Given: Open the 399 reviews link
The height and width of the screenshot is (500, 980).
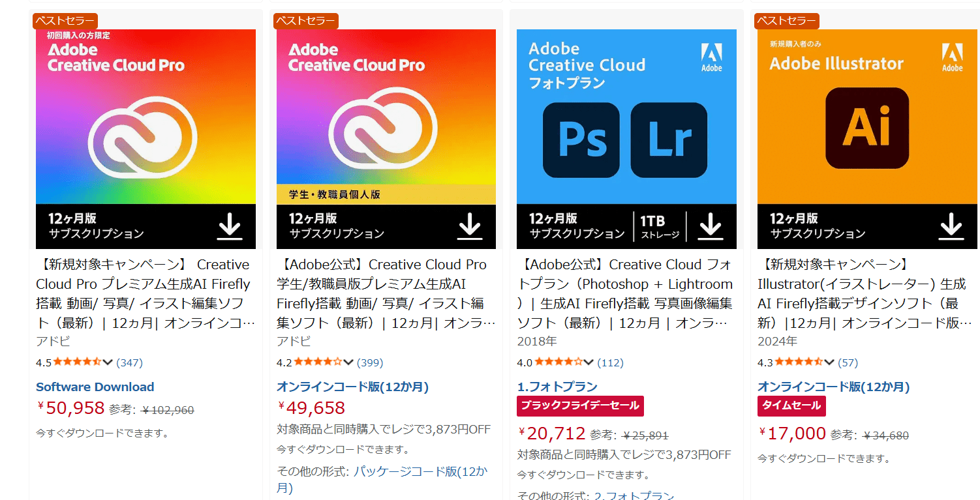Looking at the screenshot, I should [x=370, y=362].
